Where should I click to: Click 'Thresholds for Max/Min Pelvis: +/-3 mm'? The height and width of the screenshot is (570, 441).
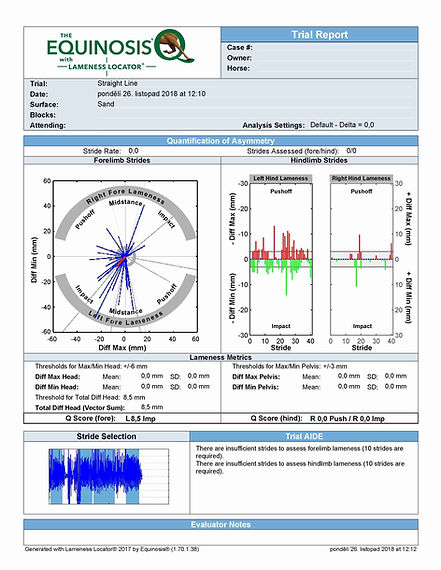[x=290, y=366]
